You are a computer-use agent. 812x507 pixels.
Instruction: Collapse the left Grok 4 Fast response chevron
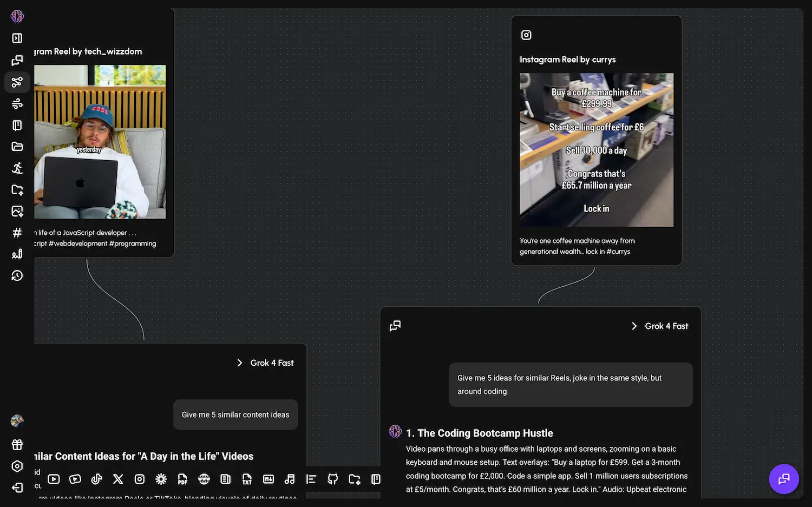pos(240,363)
